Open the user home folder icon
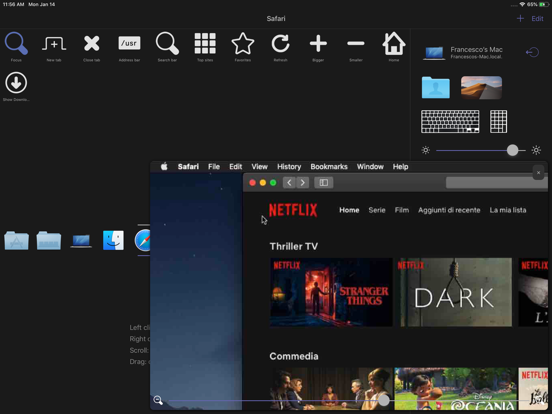The height and width of the screenshot is (414, 552). pyautogui.click(x=436, y=88)
